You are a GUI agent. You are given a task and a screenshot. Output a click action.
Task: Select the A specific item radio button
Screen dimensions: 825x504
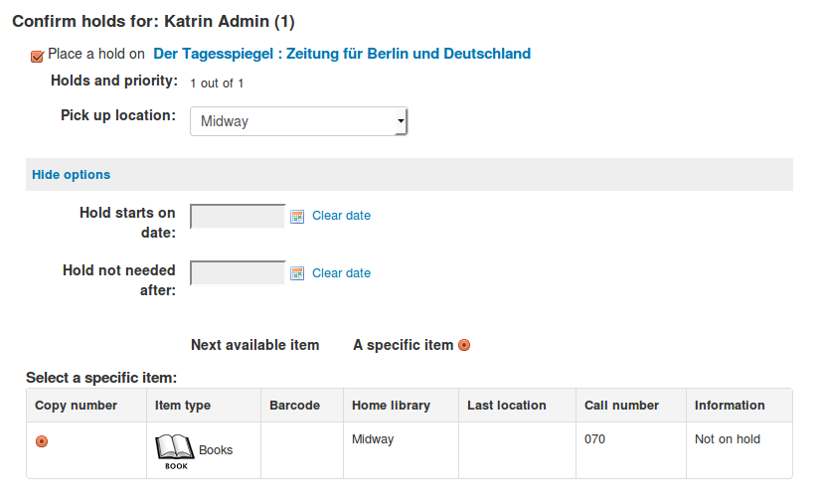(x=464, y=346)
